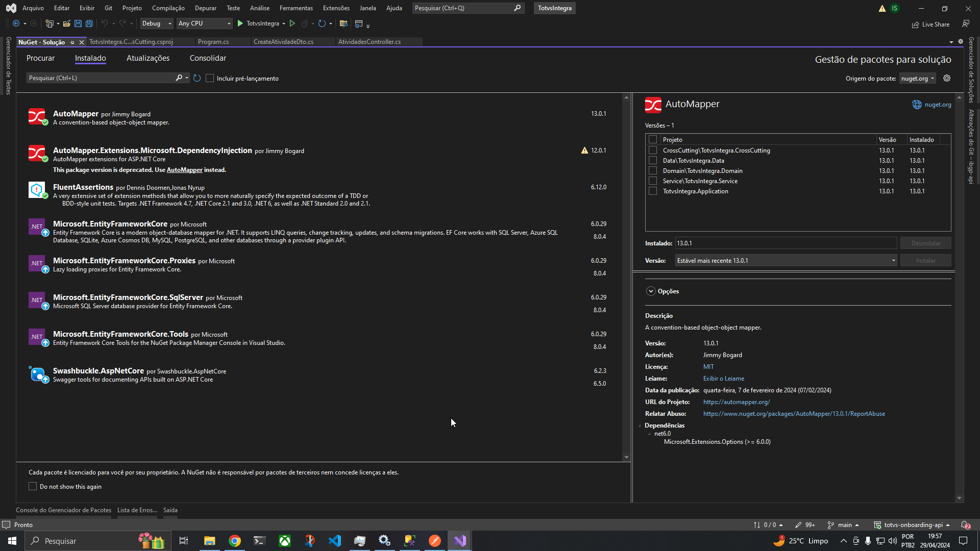Open the https://automapper.org/ project link
The width and height of the screenshot is (980, 551).
pos(737,402)
